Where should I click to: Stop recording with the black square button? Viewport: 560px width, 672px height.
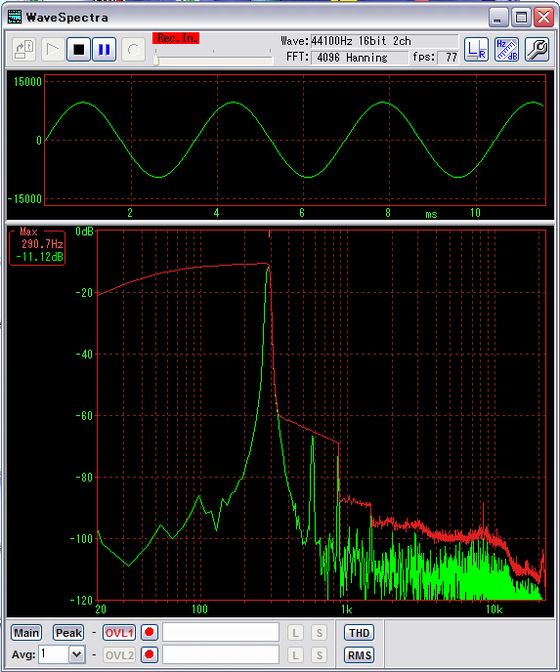tap(79, 50)
